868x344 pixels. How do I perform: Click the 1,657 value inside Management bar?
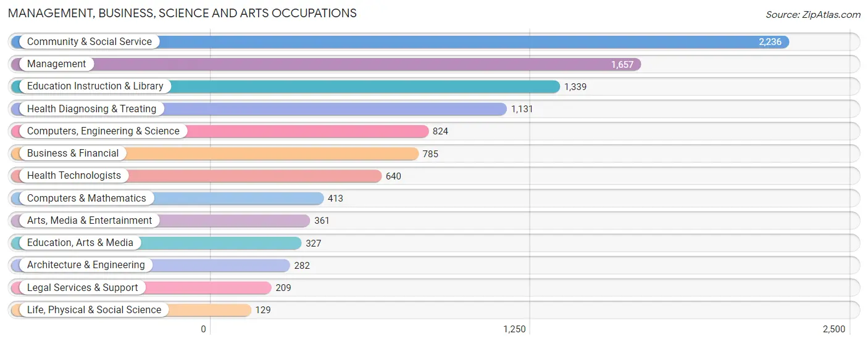(x=622, y=65)
